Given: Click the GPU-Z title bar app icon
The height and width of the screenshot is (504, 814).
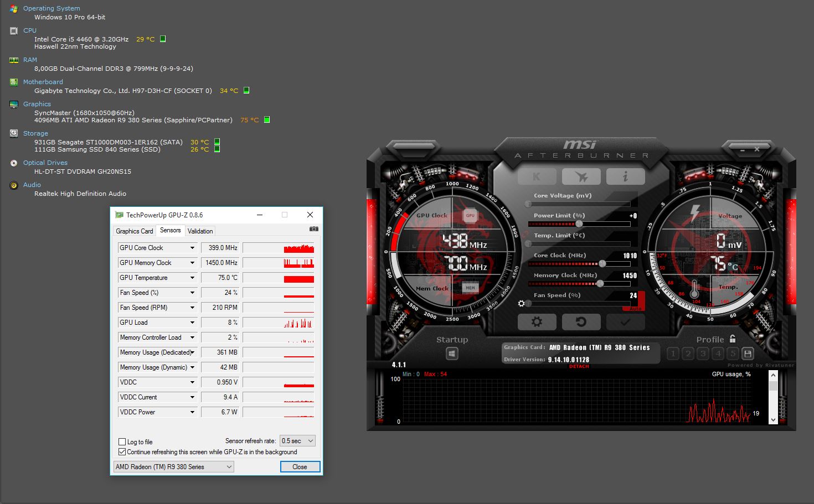Looking at the screenshot, I should [x=119, y=215].
